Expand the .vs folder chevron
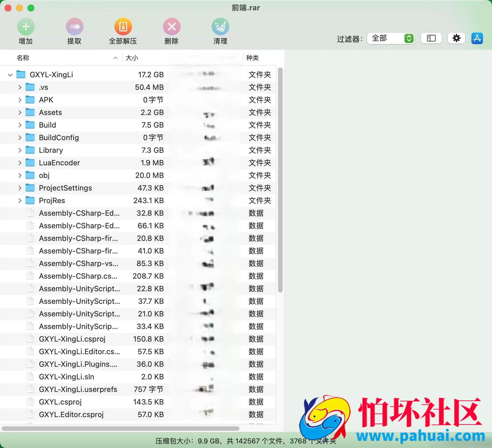Screen dimensions: 492x448 click(20, 87)
